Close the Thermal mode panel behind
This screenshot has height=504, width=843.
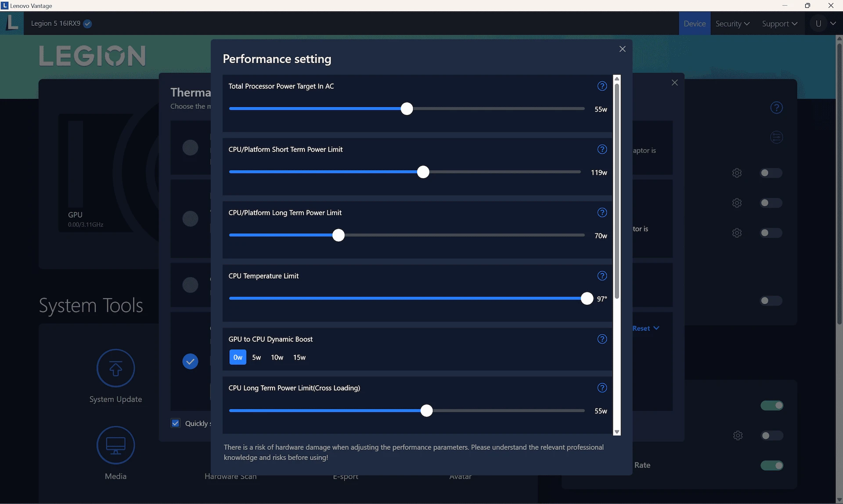[x=675, y=83]
